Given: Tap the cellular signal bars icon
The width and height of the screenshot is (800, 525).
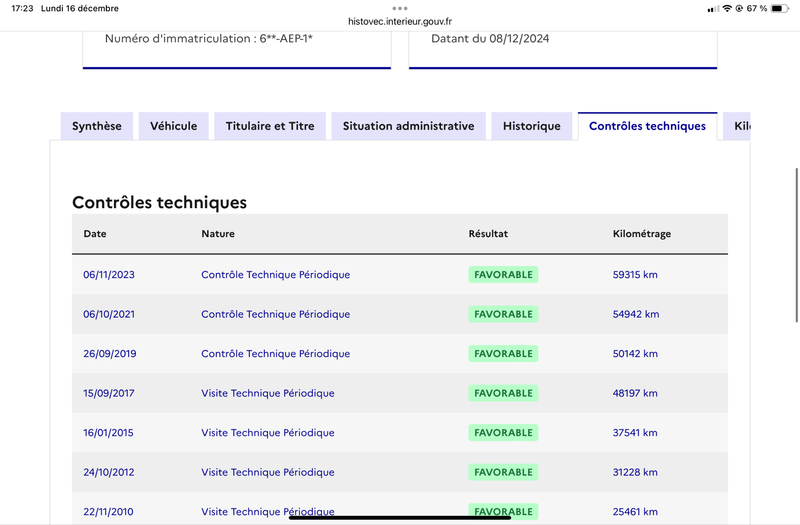Looking at the screenshot, I should (713, 9).
